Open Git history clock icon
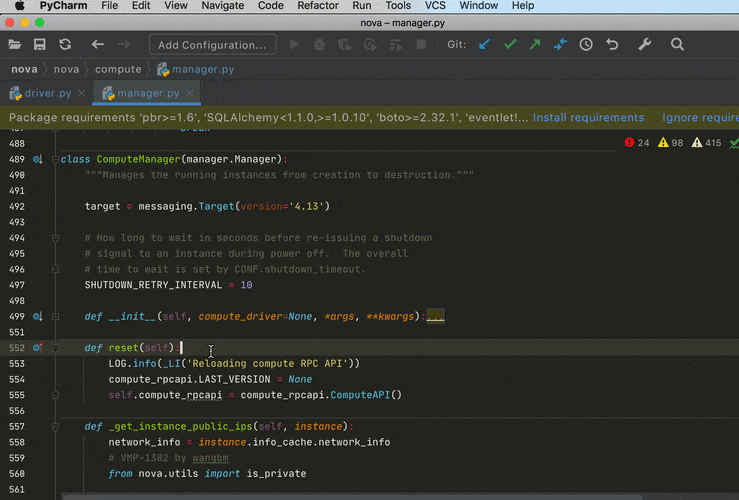Screen dimensions: 739x500 586,45
